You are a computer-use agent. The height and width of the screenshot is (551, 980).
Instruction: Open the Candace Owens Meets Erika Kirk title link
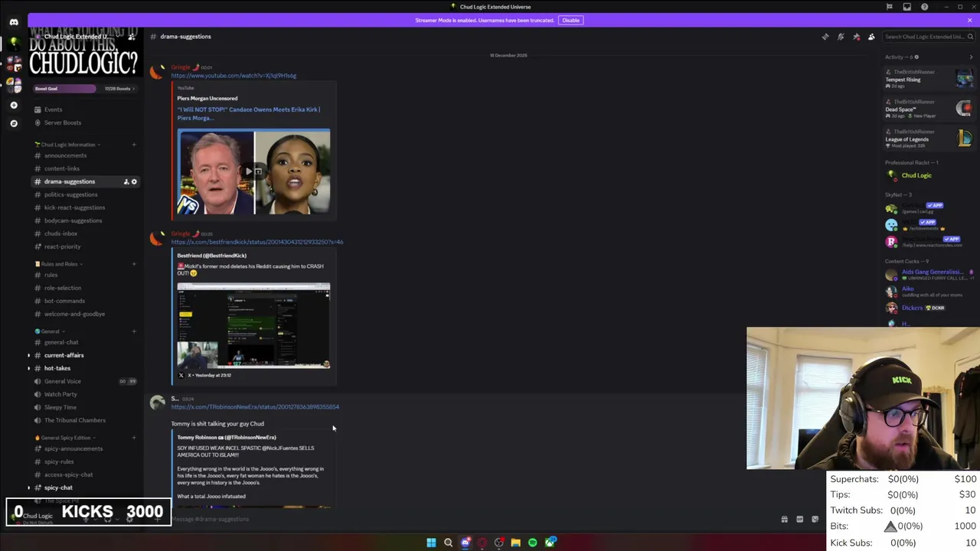[249, 113]
